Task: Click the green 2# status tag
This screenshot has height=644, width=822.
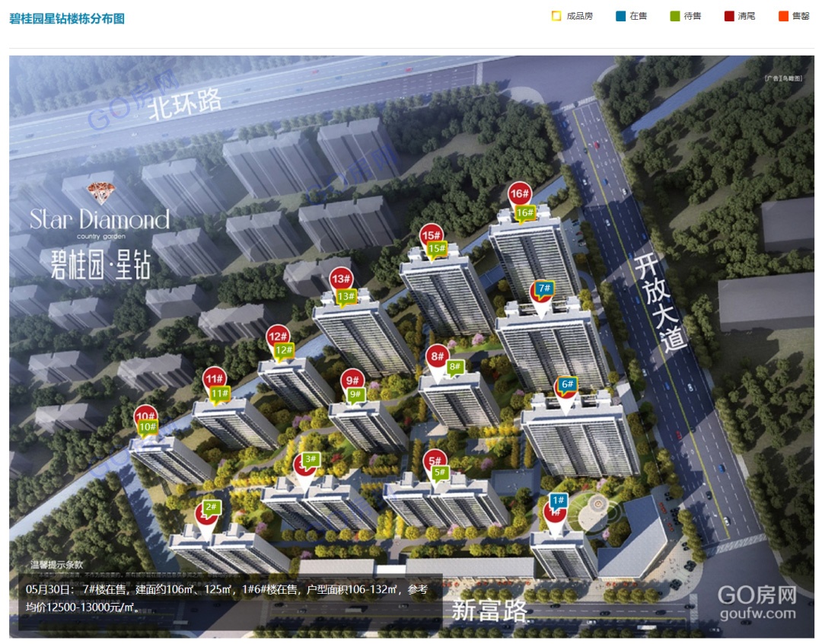Action: (x=212, y=507)
